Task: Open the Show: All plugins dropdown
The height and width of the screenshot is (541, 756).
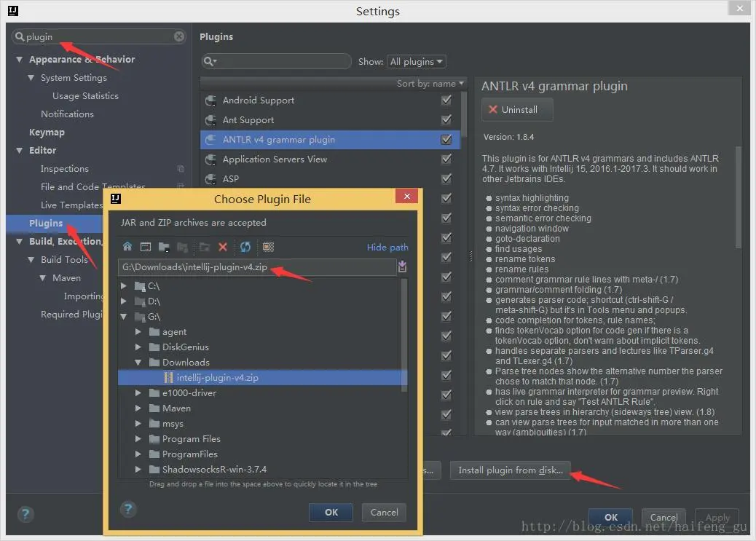Action: [416, 62]
